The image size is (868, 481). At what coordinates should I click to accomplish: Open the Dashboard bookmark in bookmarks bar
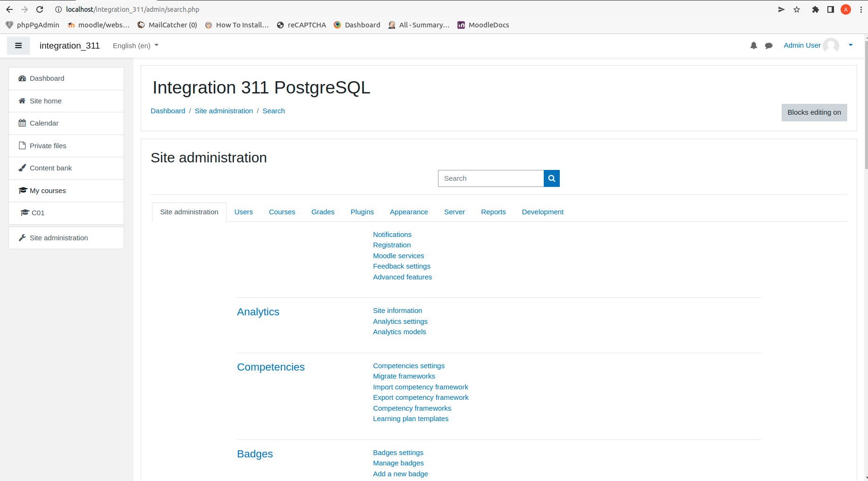tap(357, 25)
